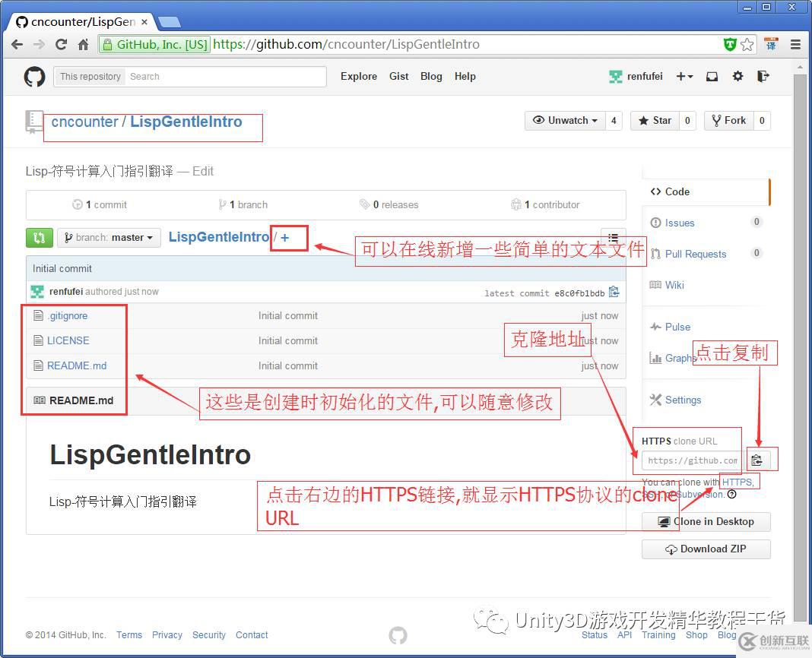Viewport: 812px width, 658px height.
Task: Open the translate extension icon
Action: pyautogui.click(x=771, y=45)
